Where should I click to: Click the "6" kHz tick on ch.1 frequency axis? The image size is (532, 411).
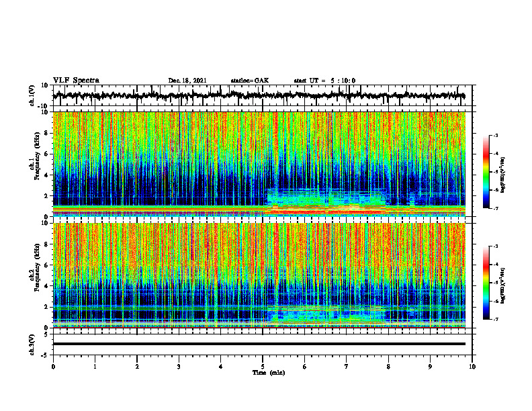[47, 154]
